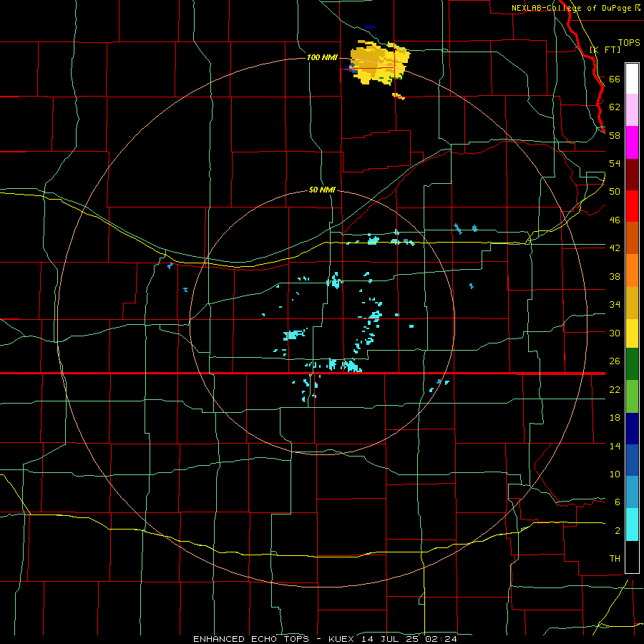Click the '[K FT]' units label

pyautogui.click(x=605, y=49)
